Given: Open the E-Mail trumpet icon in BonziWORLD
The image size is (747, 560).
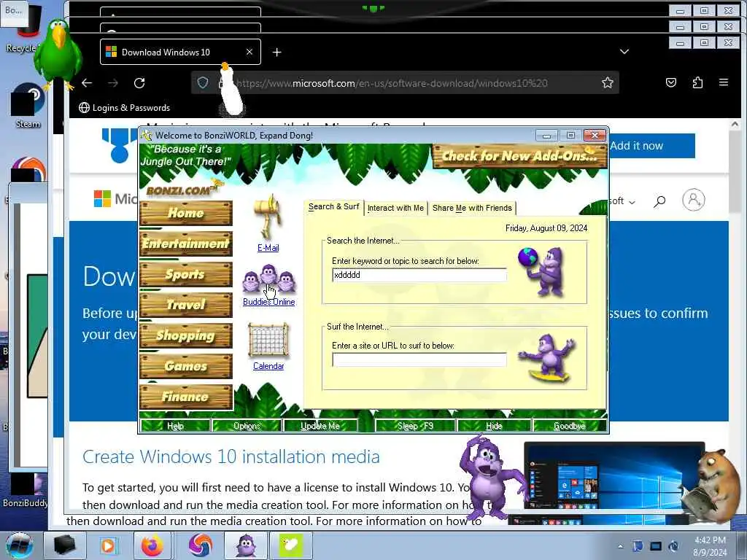Looking at the screenshot, I should [268, 218].
